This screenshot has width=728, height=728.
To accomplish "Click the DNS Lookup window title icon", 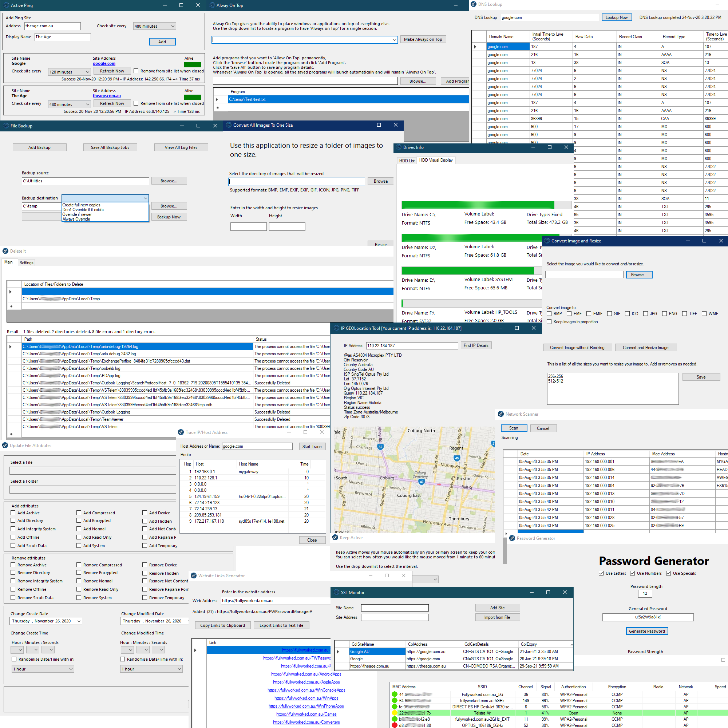I will click(474, 4).
